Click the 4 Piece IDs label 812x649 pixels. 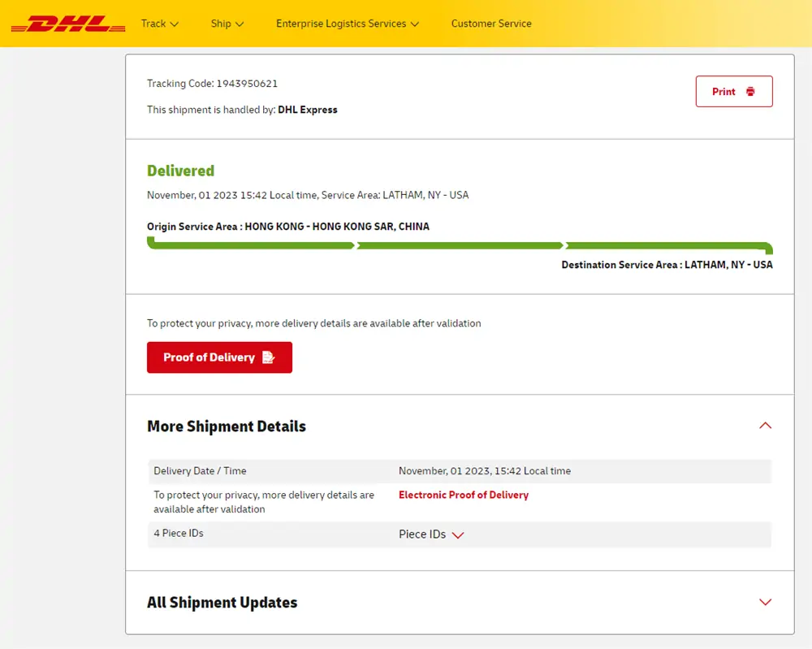coord(179,533)
